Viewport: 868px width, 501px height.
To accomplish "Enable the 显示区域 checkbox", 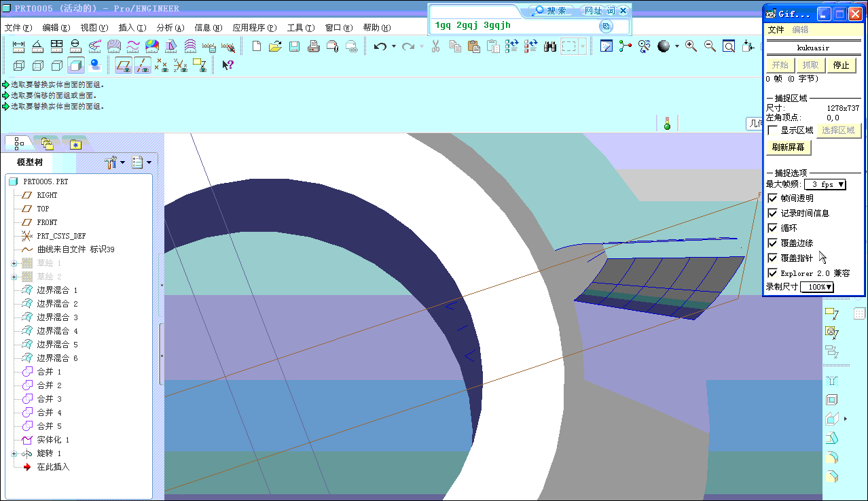I will (x=772, y=130).
